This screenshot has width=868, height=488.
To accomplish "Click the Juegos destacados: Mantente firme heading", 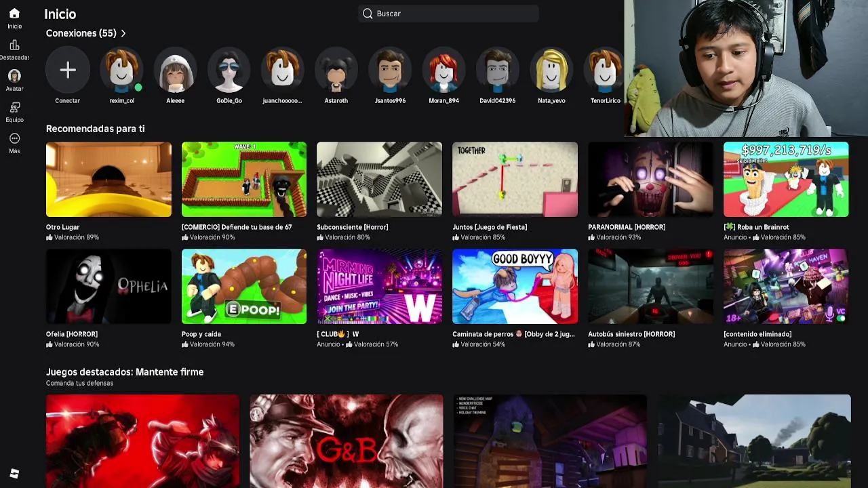I will 125,372.
